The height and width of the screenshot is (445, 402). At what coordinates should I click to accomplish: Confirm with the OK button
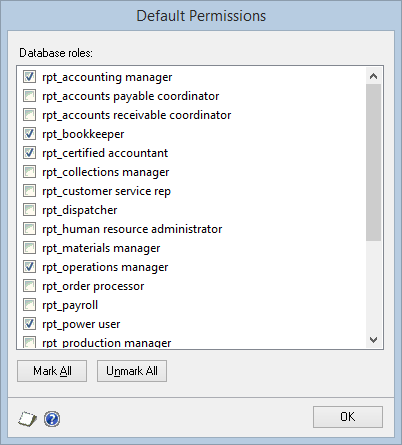pos(348,417)
